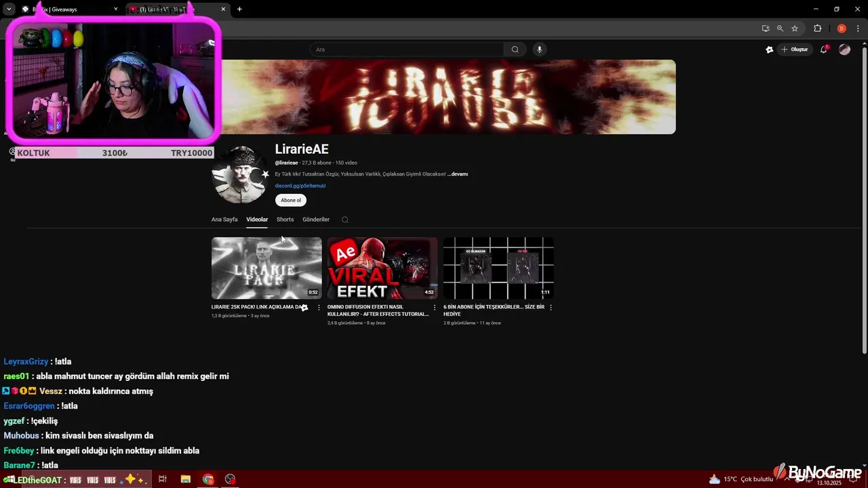Close the YouTube browser tab

coord(223,9)
